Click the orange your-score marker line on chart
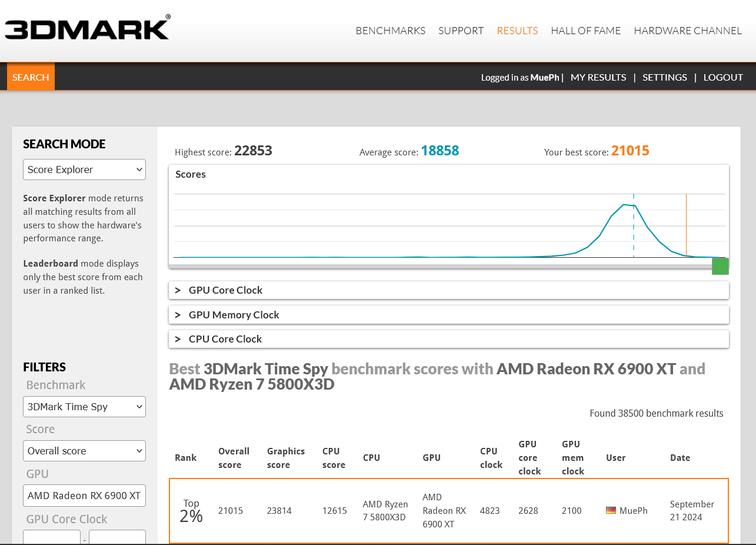Viewport: 756px width, 545px height. point(686,225)
